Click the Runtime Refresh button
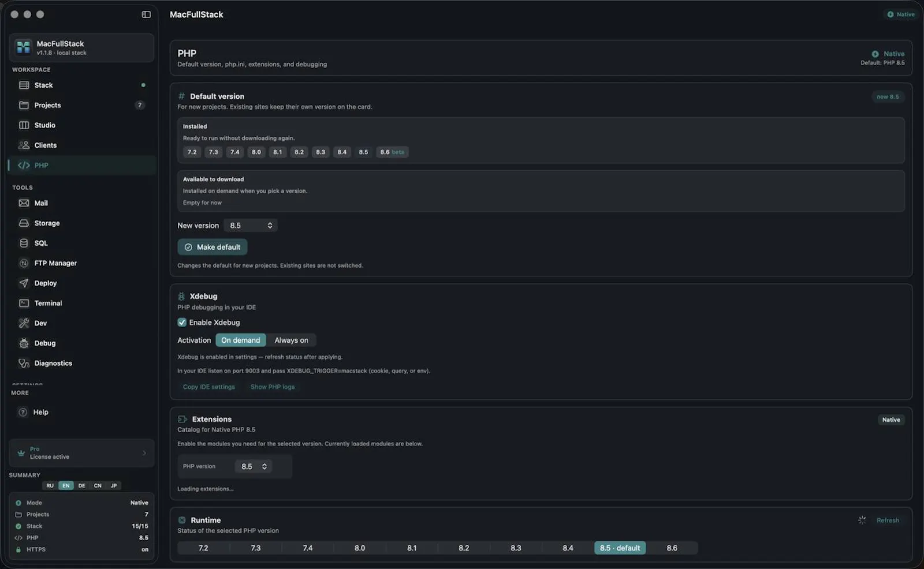924x569 pixels. pyautogui.click(x=888, y=520)
